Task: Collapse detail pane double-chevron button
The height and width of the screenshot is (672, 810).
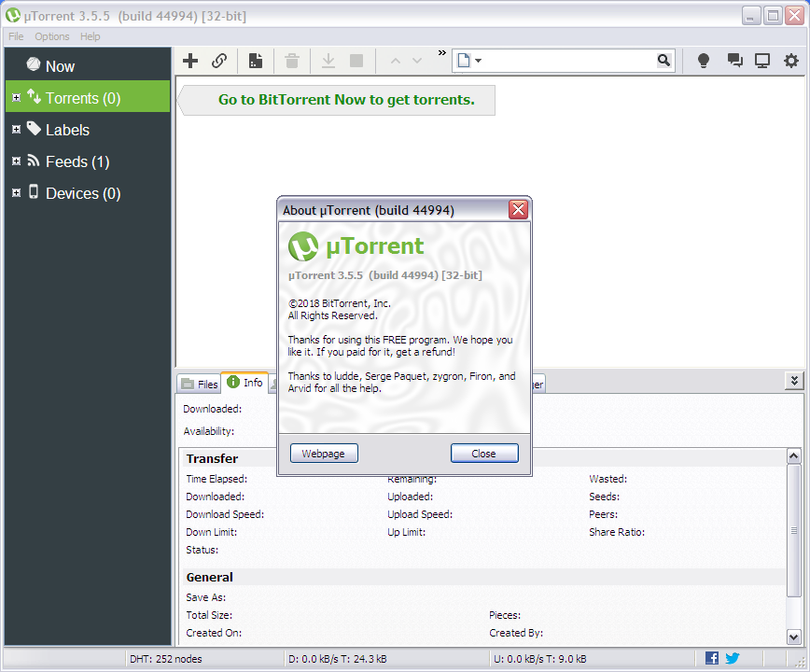Action: pos(794,381)
